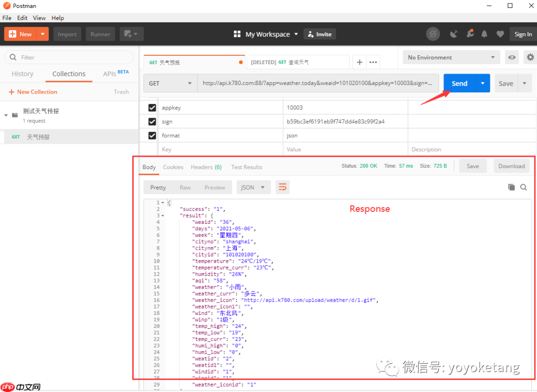Image resolution: width=537 pixels, height=392 pixels.
Task: Open the File menu
Action: (7, 18)
